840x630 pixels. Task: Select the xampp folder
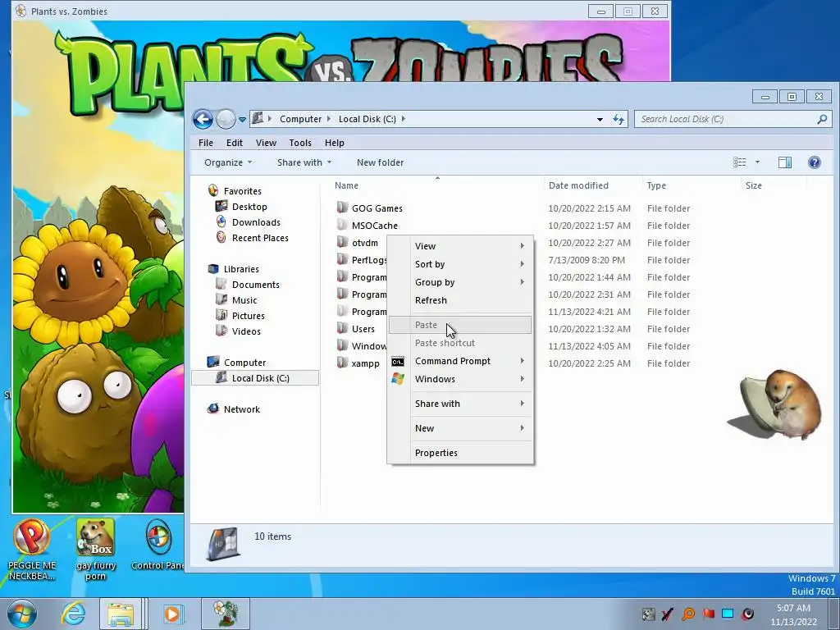tap(365, 363)
